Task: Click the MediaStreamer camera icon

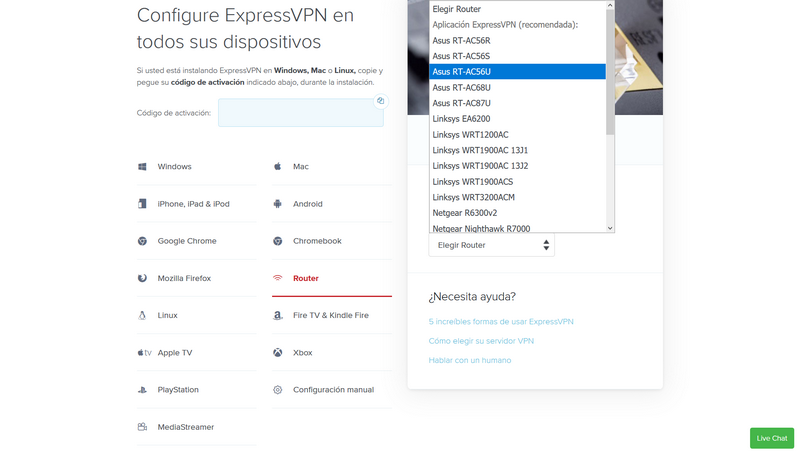Action: 142,427
